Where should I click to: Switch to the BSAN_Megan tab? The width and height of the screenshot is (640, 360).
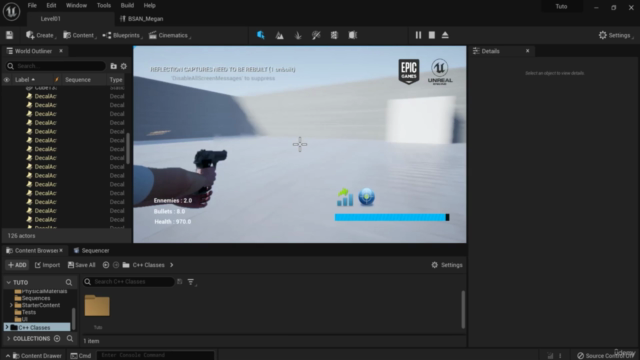(x=142, y=19)
